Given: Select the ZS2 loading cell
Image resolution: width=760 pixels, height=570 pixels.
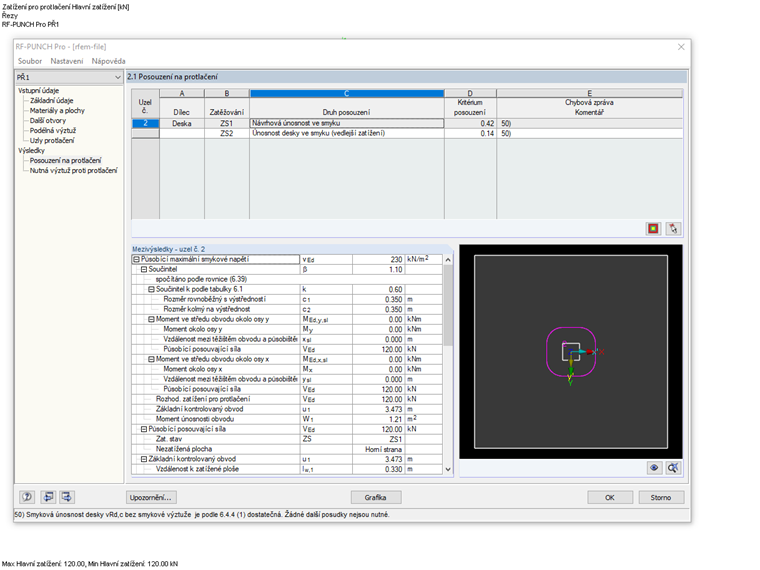Looking at the screenshot, I should (227, 133).
